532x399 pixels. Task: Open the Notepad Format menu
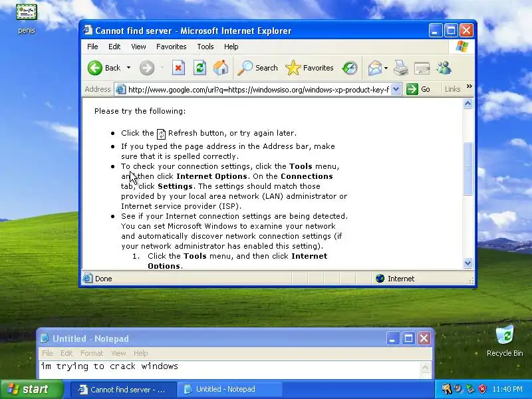pyautogui.click(x=92, y=353)
